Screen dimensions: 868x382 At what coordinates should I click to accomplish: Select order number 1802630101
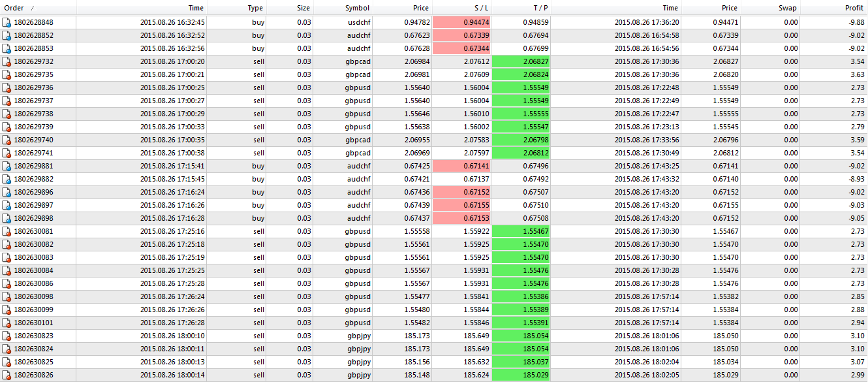[x=34, y=323]
